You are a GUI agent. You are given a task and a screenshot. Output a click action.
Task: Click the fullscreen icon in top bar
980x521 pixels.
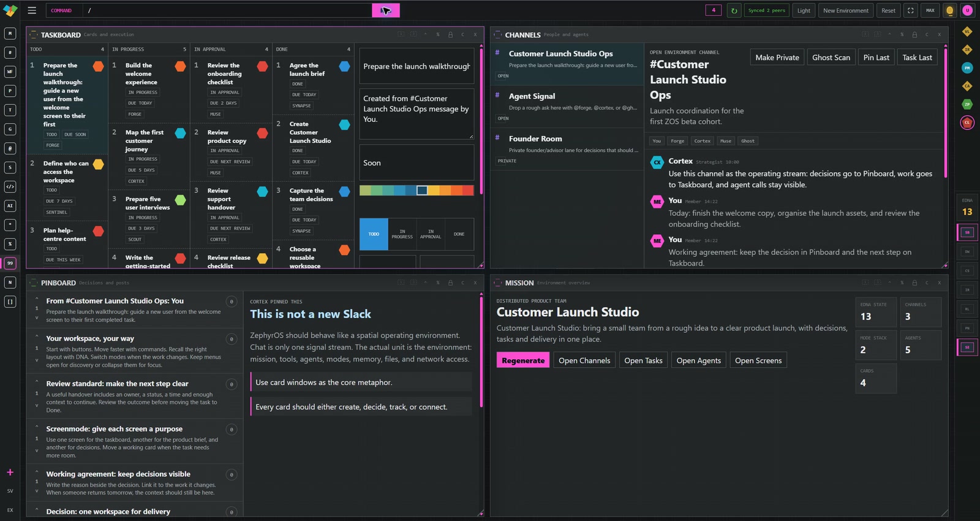[x=911, y=10]
